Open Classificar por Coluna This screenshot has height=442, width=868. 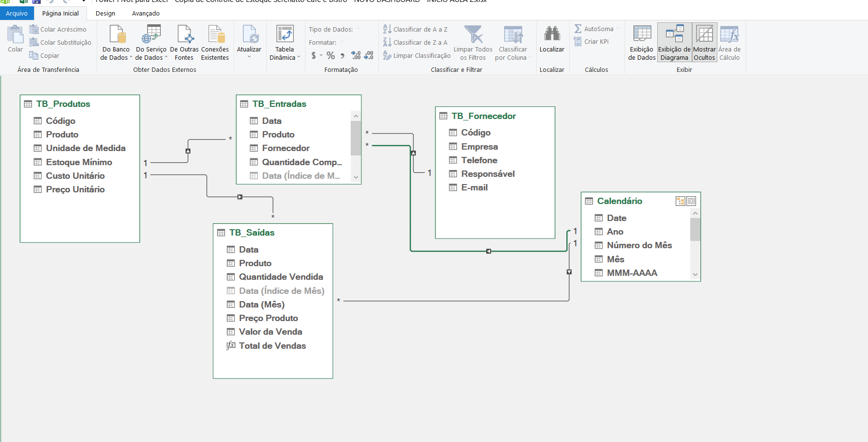pos(513,43)
